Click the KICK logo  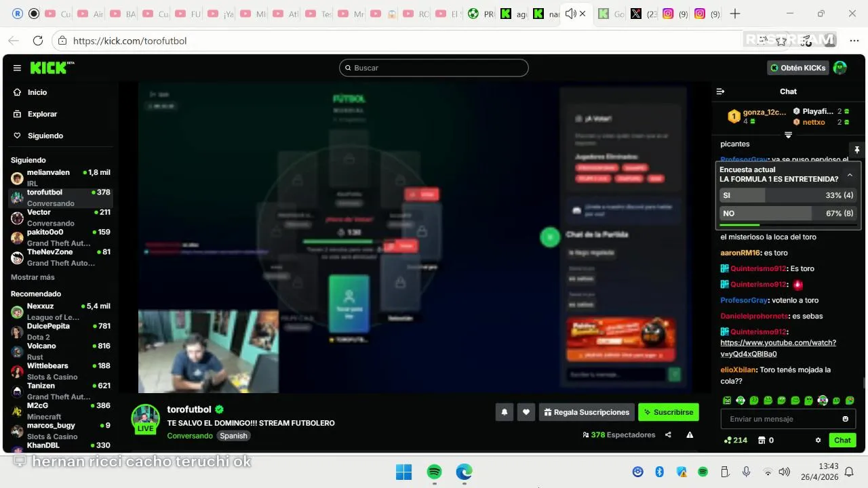point(52,68)
